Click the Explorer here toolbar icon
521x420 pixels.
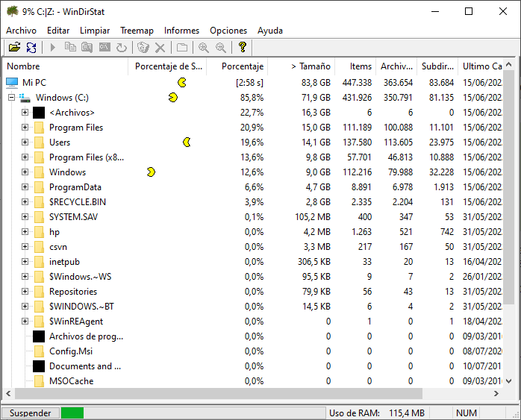pos(87,48)
